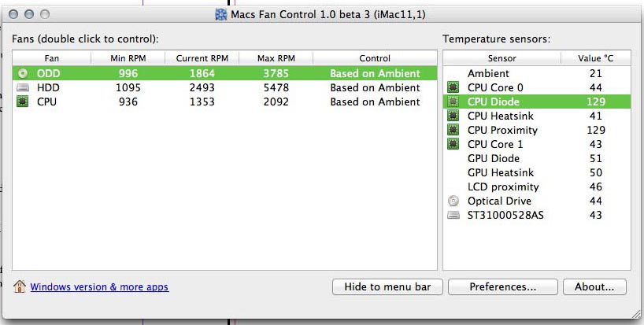Screen dimensions: 644x325
Task: Select the ST31000528AS sensor name
Action: 505,215
